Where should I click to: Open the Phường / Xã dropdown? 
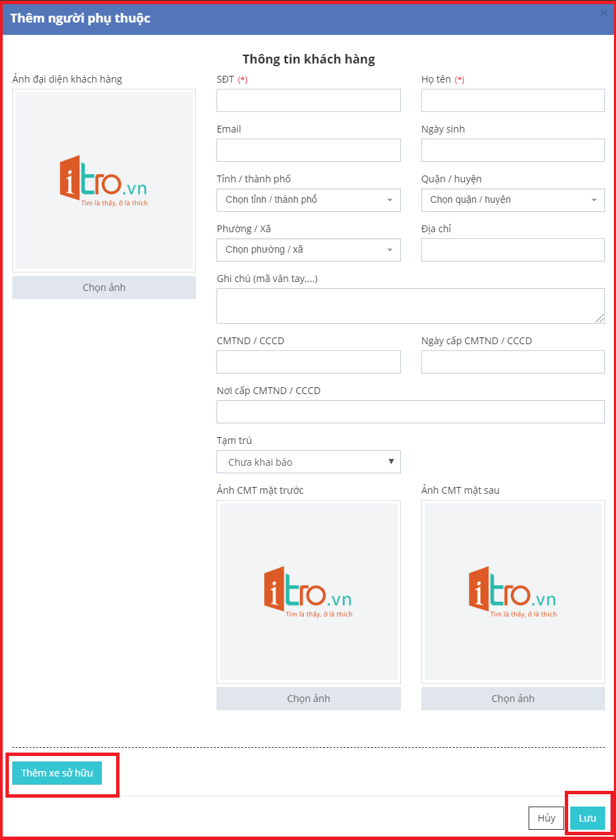[x=308, y=250]
